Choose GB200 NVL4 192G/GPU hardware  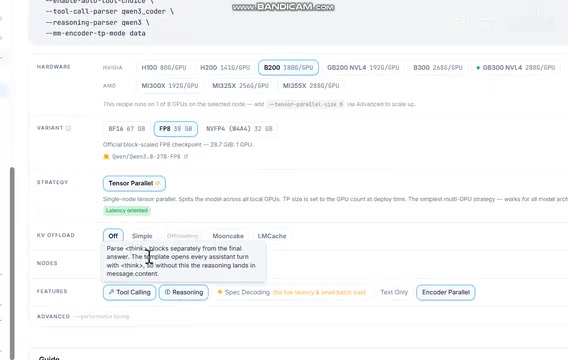363,68
